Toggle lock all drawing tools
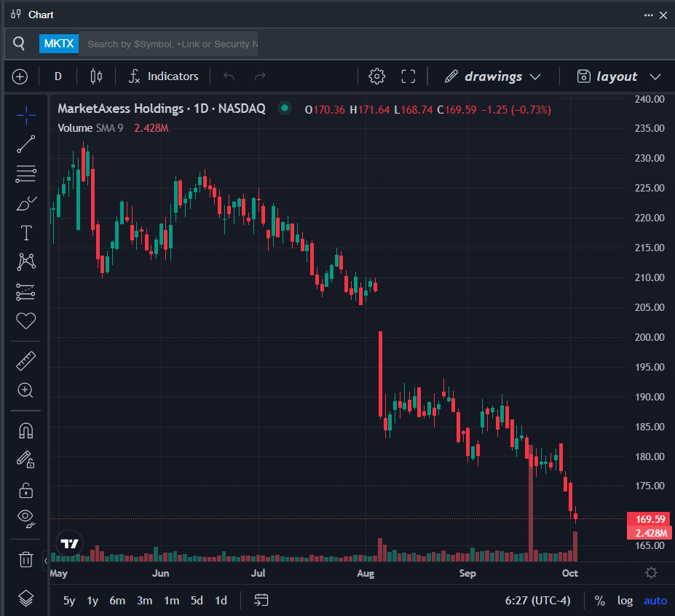The image size is (675, 616). pyautogui.click(x=26, y=489)
